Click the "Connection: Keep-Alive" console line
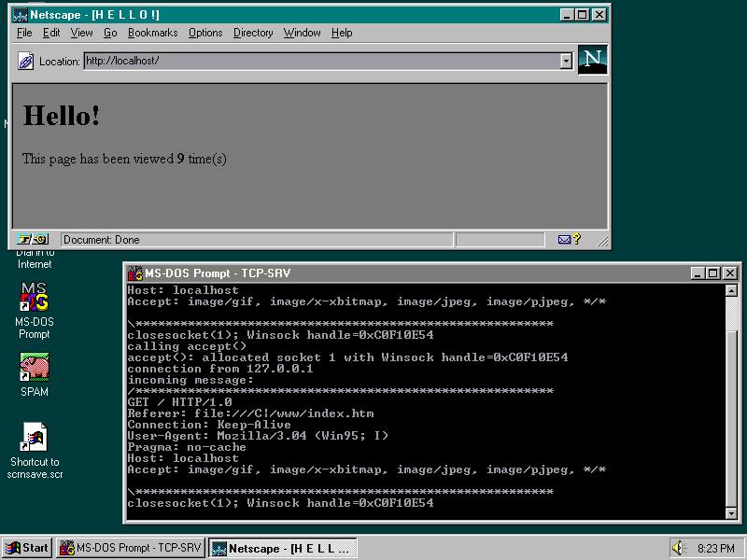 pos(209,425)
